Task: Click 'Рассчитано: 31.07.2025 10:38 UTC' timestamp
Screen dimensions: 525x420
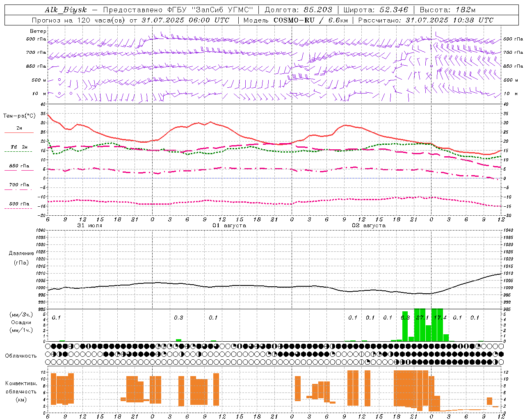Action: (x=426, y=20)
